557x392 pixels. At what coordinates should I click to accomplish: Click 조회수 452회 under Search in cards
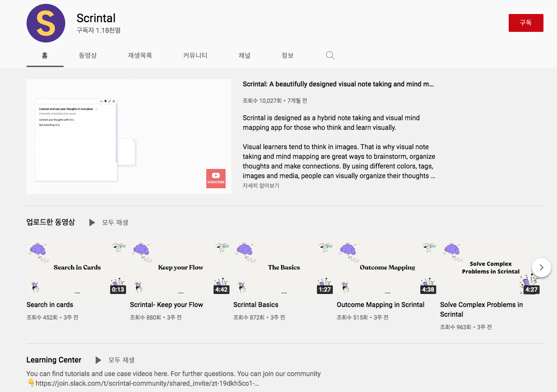[x=42, y=318]
